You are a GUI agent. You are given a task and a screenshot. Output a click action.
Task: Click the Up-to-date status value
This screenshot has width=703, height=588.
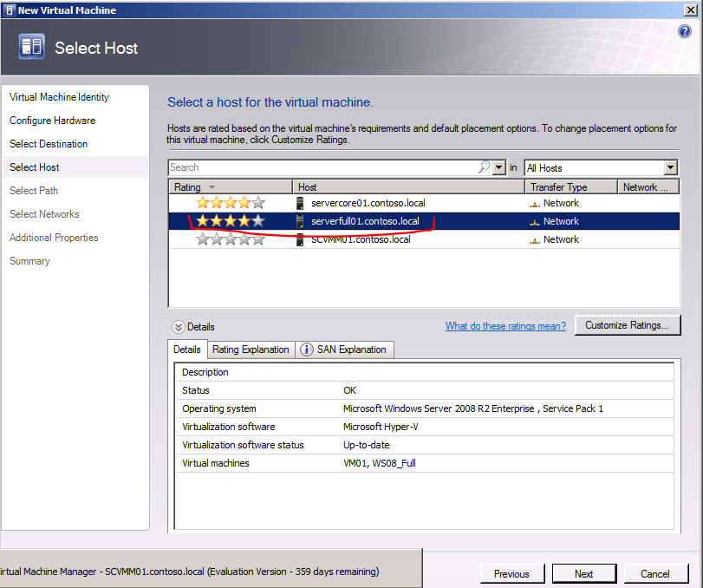[x=367, y=445]
